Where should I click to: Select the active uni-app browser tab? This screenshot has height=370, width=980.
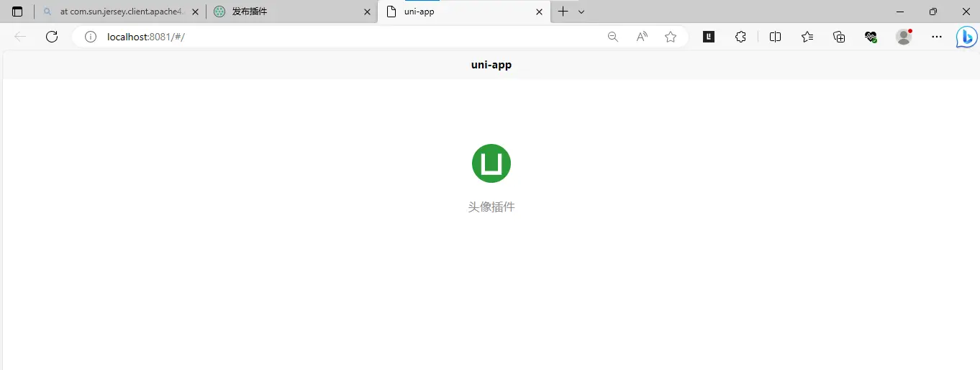coord(463,12)
